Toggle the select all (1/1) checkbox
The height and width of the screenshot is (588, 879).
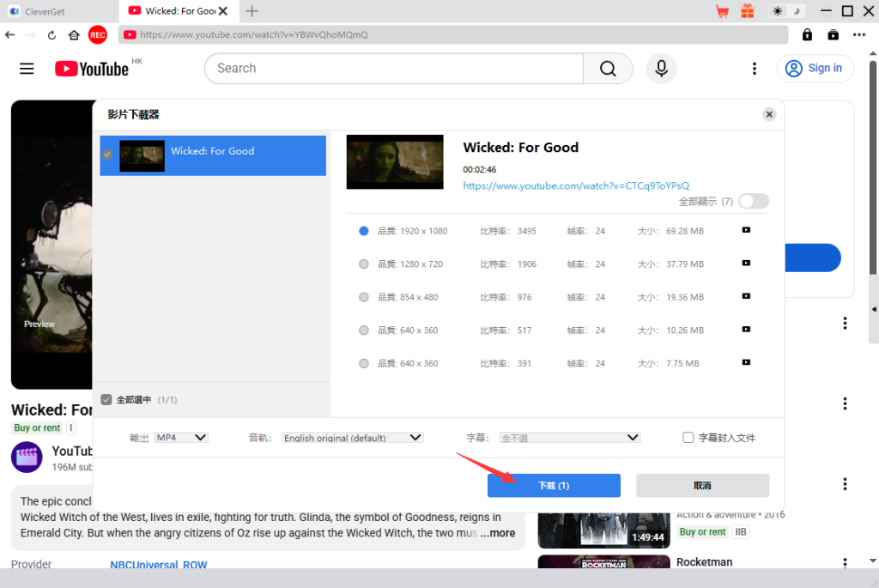point(106,400)
